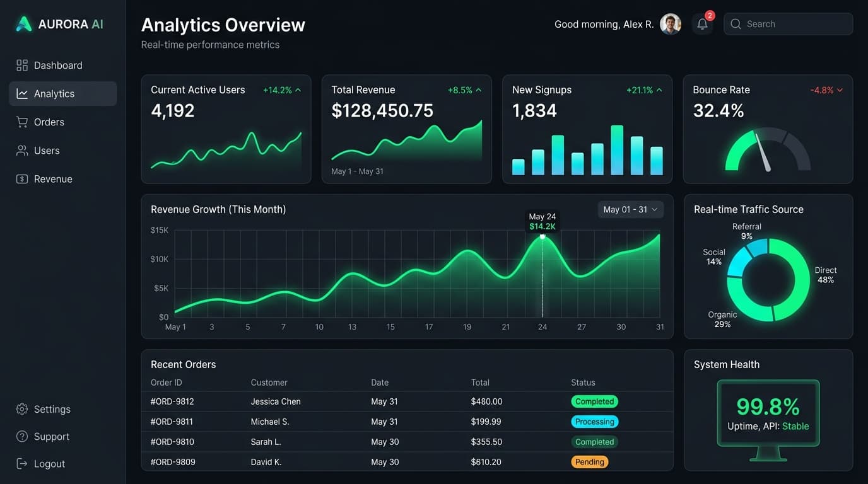
Task: Open order #ORD-9810
Action: 172,442
